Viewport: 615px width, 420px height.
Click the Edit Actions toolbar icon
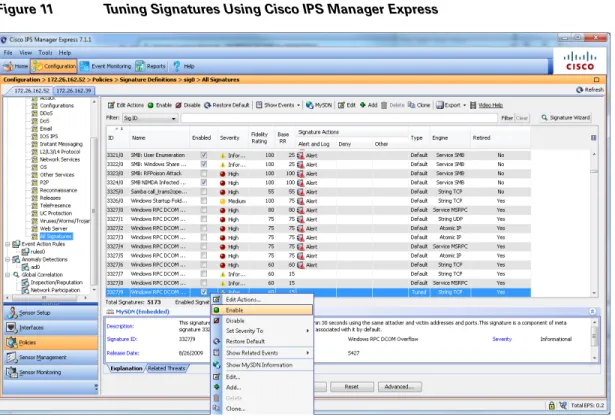(x=111, y=105)
